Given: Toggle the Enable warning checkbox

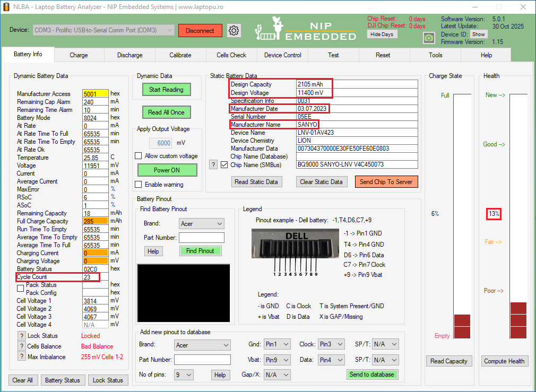Looking at the screenshot, I should pos(139,185).
